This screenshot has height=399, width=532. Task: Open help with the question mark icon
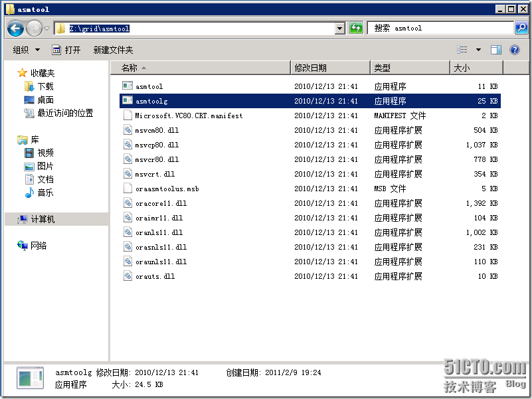click(x=515, y=50)
